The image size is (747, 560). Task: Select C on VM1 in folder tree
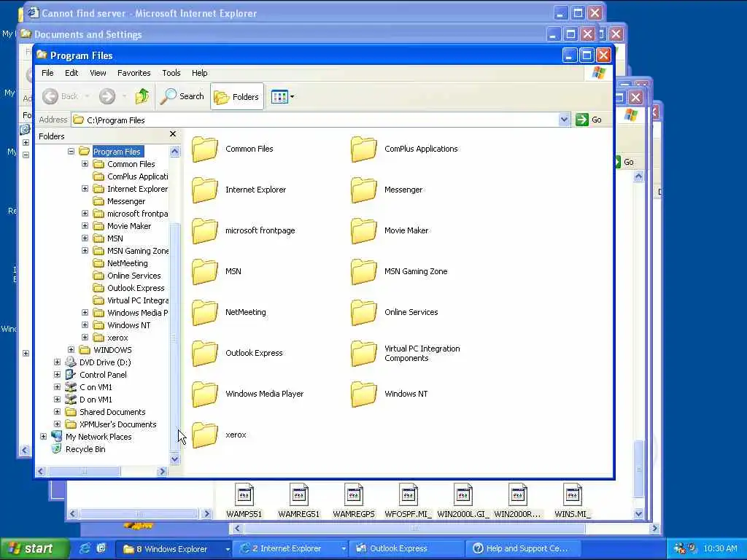click(x=96, y=387)
